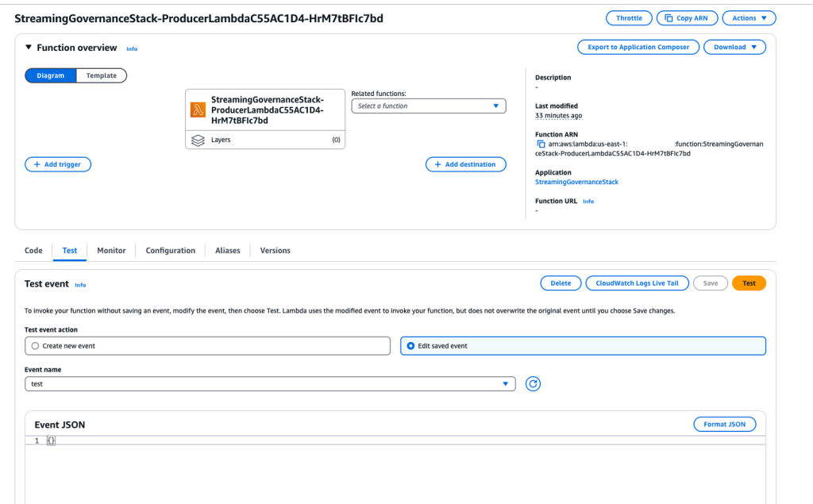The image size is (813, 504).
Task: Open the Related functions dropdown
Action: coord(428,106)
